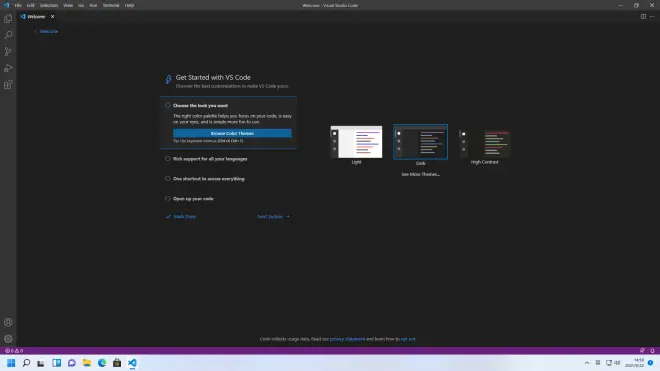Select 'Rich support for all your languages' step

click(x=210, y=159)
